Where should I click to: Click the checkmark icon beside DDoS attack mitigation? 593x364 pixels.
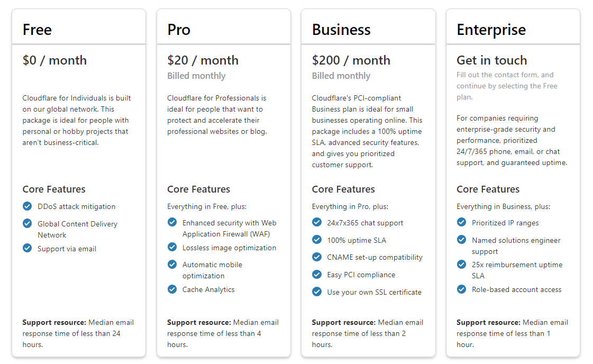tap(28, 206)
